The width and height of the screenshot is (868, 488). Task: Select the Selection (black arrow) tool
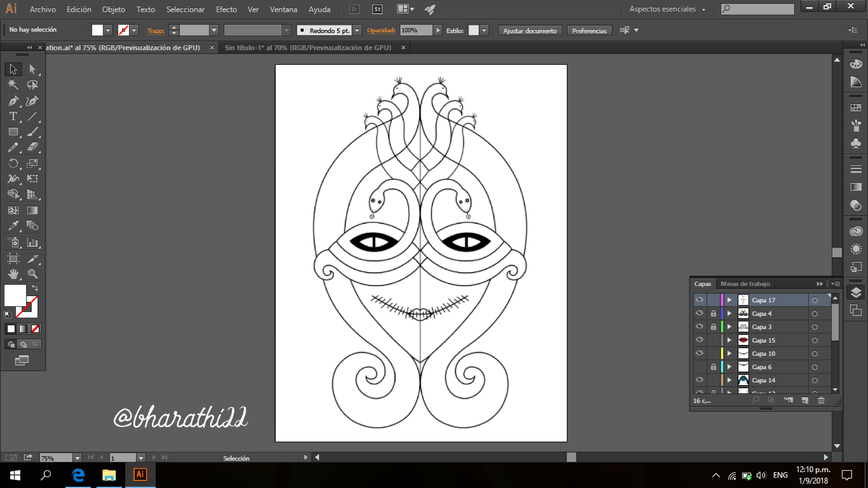click(13, 69)
